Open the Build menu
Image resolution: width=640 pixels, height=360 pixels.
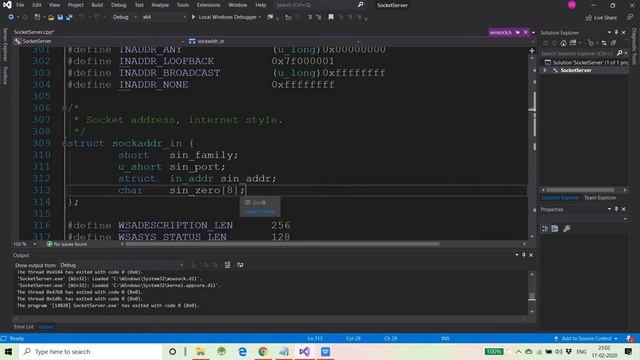tap(97, 5)
